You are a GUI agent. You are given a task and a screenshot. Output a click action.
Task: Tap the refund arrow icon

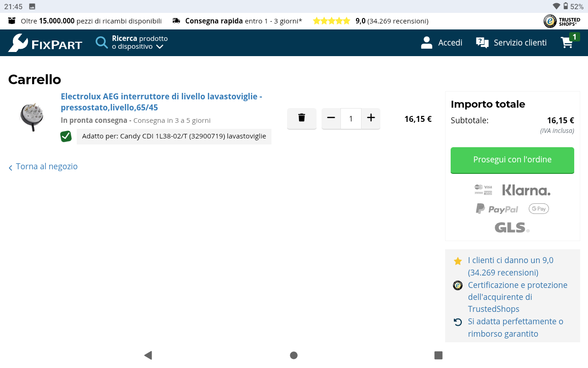pos(458,322)
